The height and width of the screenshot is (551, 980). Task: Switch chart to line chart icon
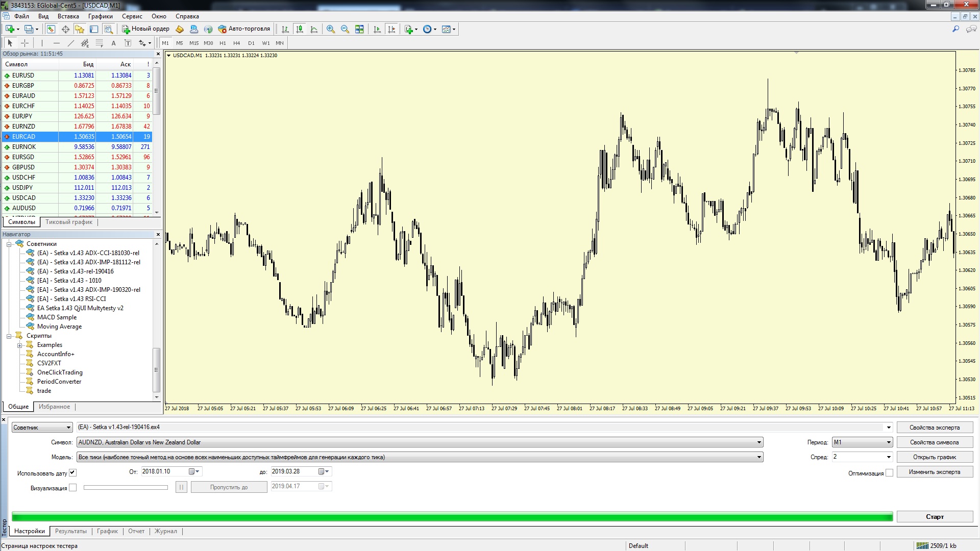pos(314,29)
